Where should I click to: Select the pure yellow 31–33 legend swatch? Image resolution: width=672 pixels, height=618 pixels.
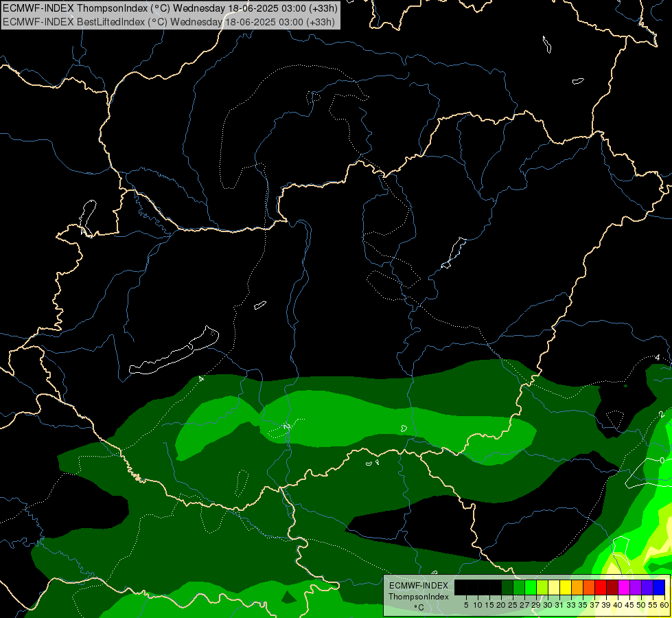pyautogui.click(x=566, y=588)
